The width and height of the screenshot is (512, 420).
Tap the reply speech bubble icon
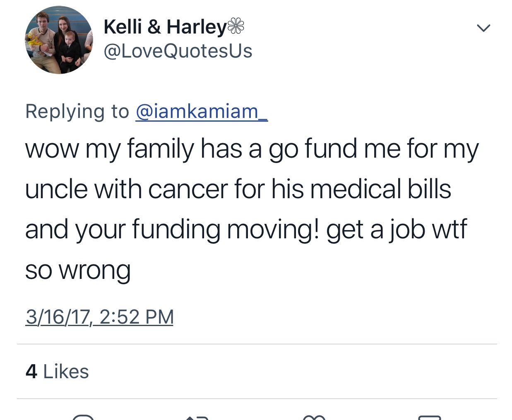click(x=83, y=417)
